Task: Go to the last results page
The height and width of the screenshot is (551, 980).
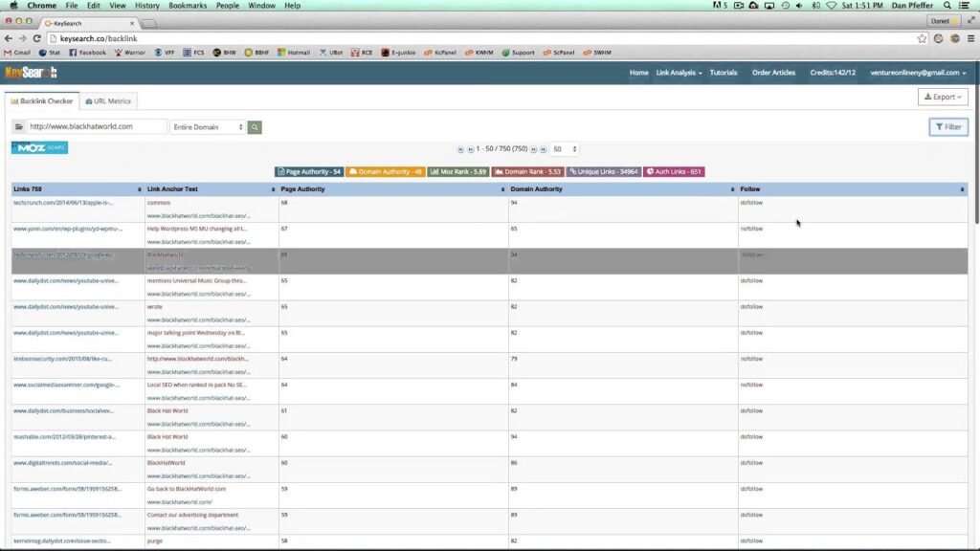Action: pos(544,149)
